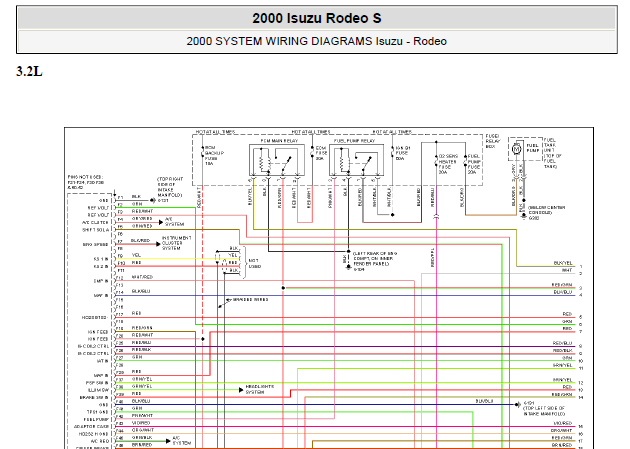Click the "FUEL TANK UNIT" label
This screenshot has width=630, height=449.
click(x=552, y=153)
